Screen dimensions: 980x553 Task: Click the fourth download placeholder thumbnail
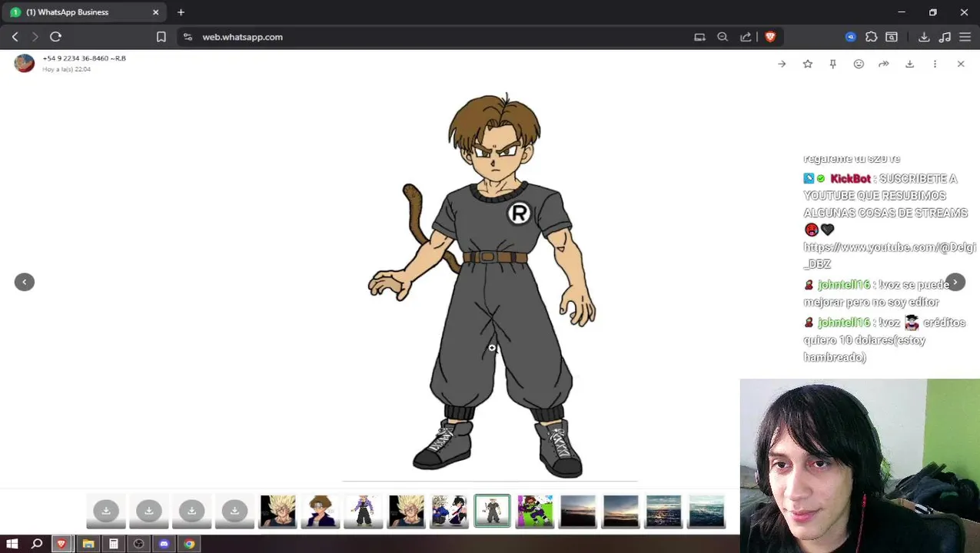pyautogui.click(x=234, y=512)
